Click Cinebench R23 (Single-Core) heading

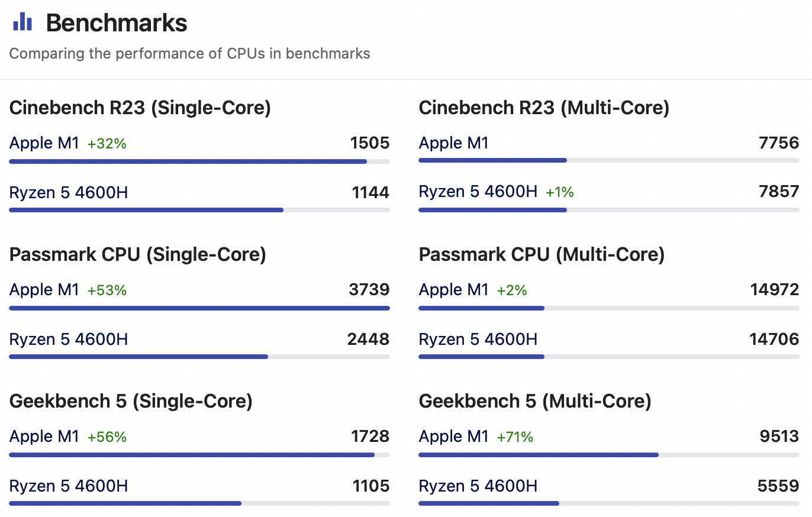tap(140, 108)
